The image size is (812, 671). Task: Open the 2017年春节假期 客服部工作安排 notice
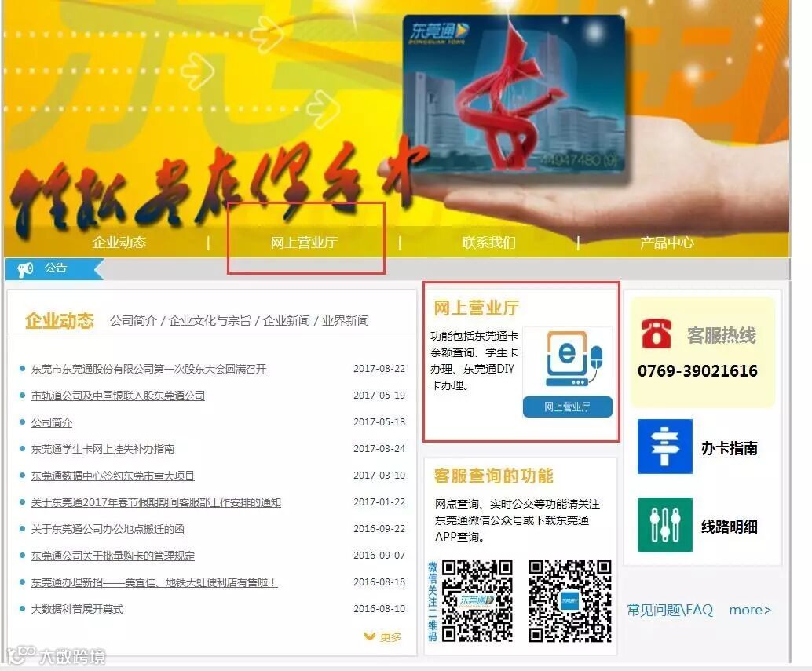pyautogui.click(x=155, y=502)
